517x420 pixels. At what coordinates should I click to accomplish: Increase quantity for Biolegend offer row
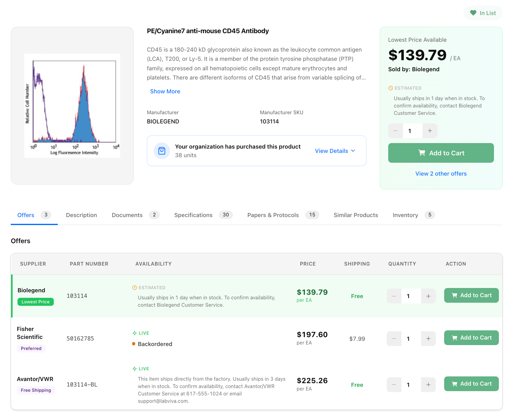coord(428,296)
